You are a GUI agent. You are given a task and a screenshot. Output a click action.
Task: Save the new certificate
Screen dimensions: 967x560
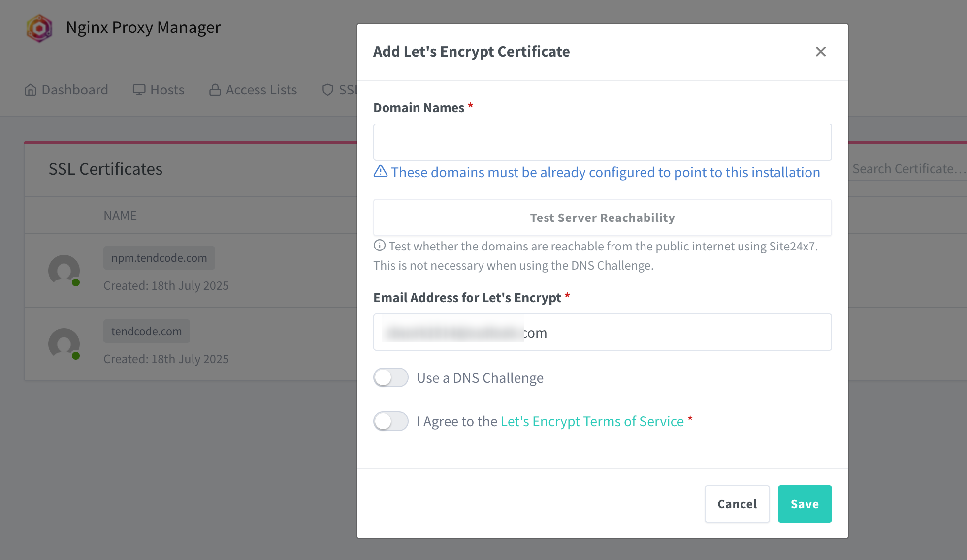(x=805, y=504)
